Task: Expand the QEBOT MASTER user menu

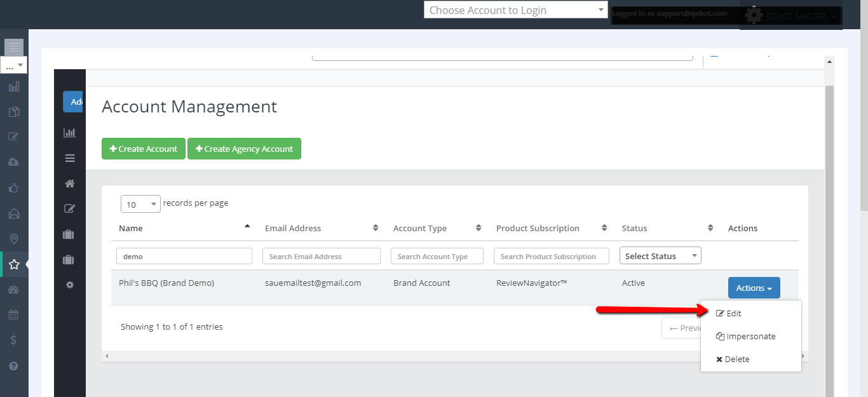Action: coord(791,17)
